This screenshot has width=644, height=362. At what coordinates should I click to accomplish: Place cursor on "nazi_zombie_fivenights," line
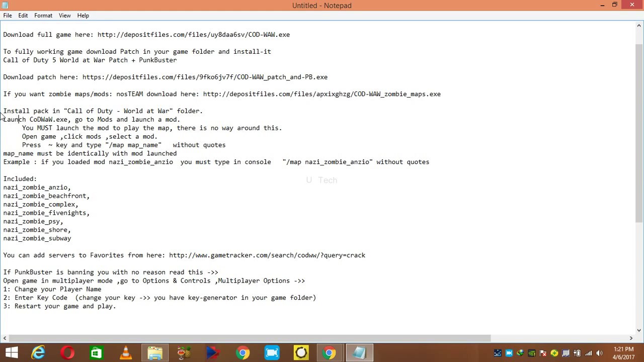[46, 213]
